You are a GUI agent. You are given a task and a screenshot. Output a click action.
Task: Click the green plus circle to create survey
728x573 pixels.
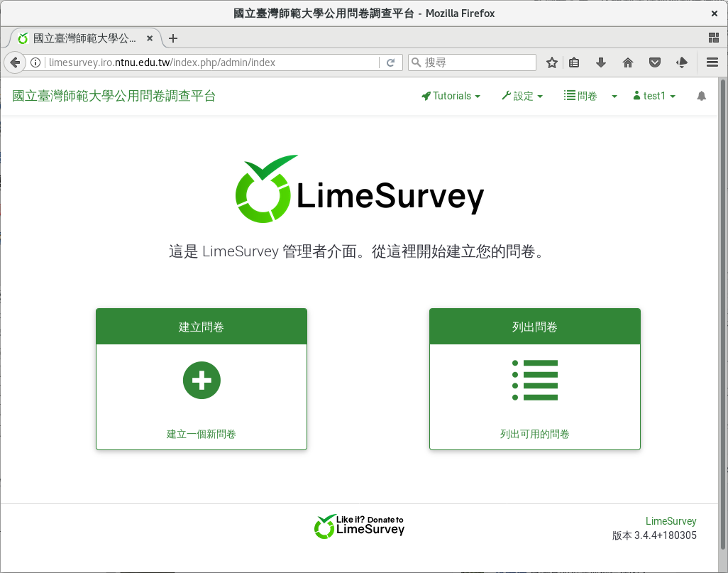click(202, 380)
